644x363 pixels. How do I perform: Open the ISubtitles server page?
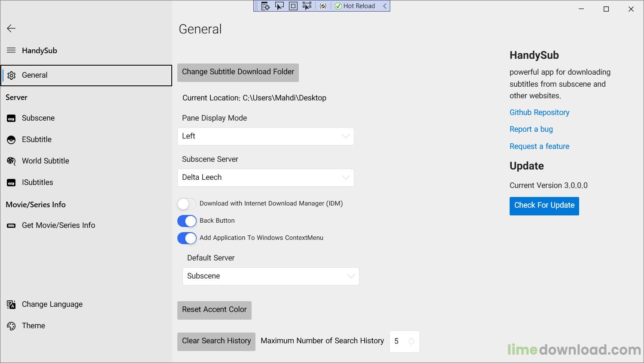pos(86,182)
